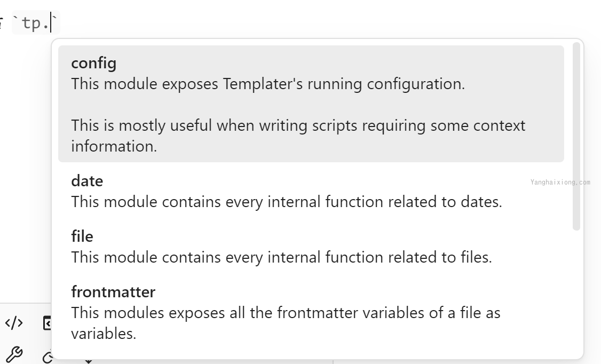Click the code brackets icon
Screen dimensions: 601x364
tap(14, 323)
